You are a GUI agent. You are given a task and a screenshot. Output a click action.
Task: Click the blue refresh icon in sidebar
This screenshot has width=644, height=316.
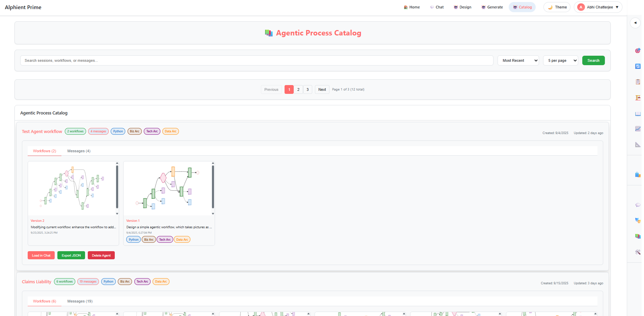638,66
